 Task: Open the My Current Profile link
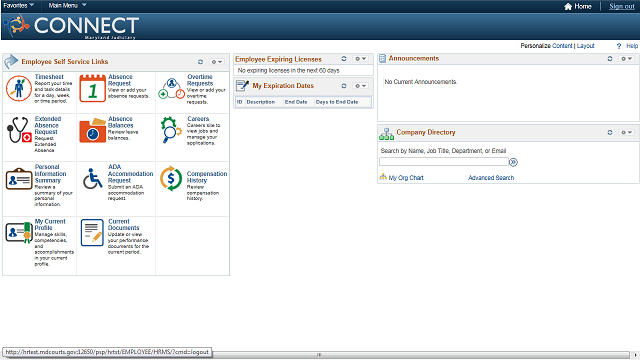(50, 224)
